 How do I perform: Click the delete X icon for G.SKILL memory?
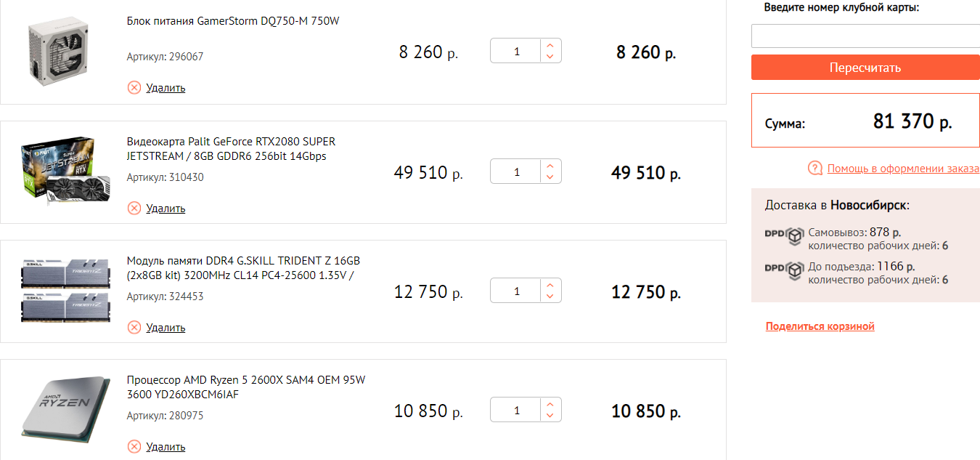[x=134, y=328]
